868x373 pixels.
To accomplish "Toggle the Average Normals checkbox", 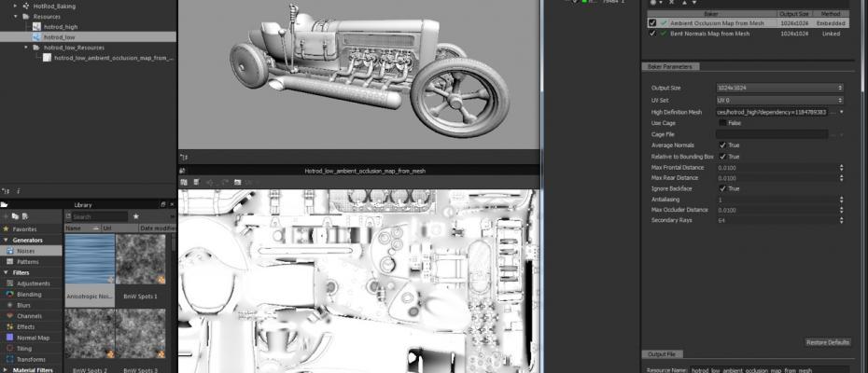I will point(722,145).
